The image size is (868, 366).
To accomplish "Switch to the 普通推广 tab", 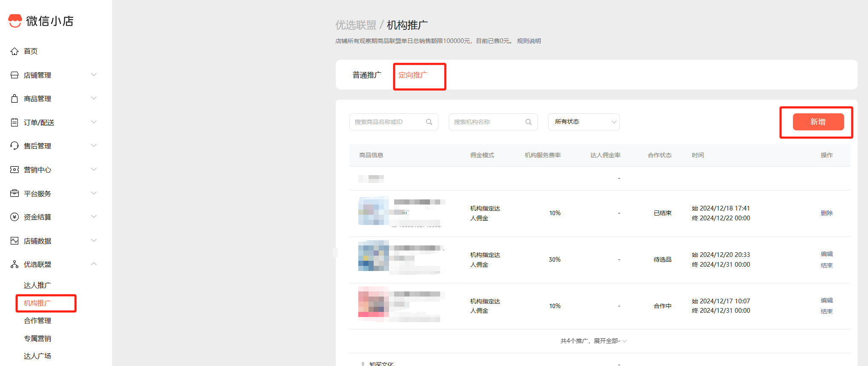I will tap(366, 75).
